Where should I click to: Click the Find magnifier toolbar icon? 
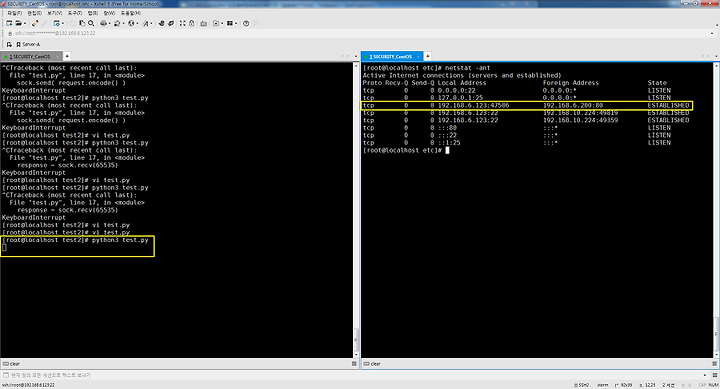pos(91,23)
